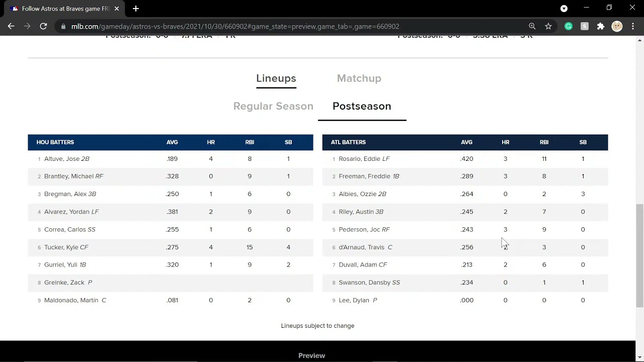Switch to the Matchup tab
This screenshot has width=644, height=362.
coord(359,78)
